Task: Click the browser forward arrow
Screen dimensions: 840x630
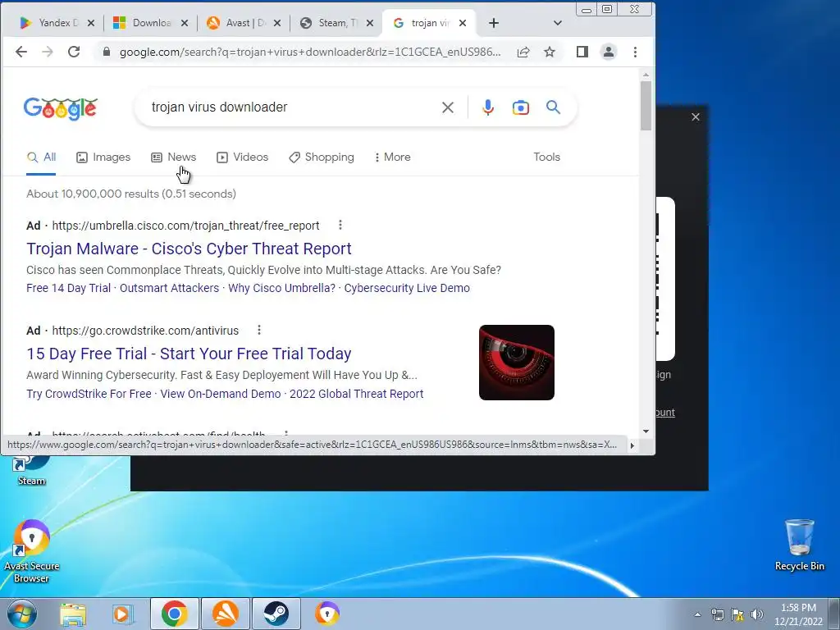Action: (x=47, y=52)
